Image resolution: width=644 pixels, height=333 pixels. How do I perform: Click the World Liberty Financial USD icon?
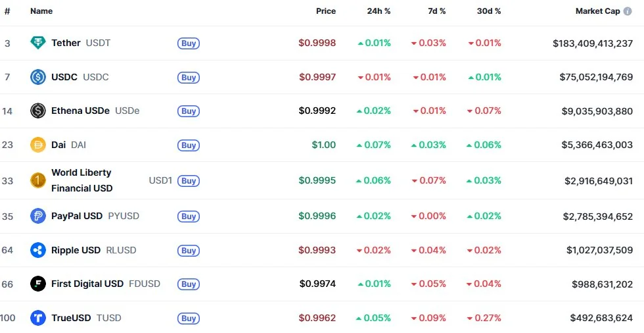click(x=38, y=180)
